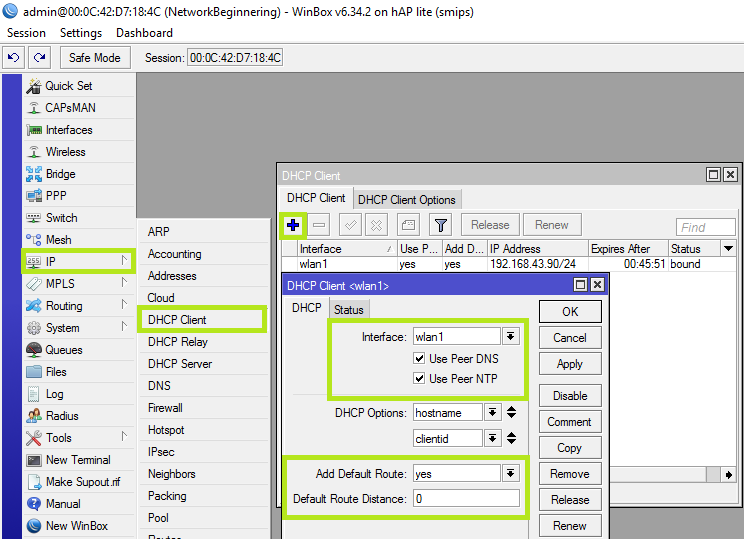744x539 pixels.
Task: Switch to the Status tab in wlan1 dialog
Action: click(x=349, y=310)
